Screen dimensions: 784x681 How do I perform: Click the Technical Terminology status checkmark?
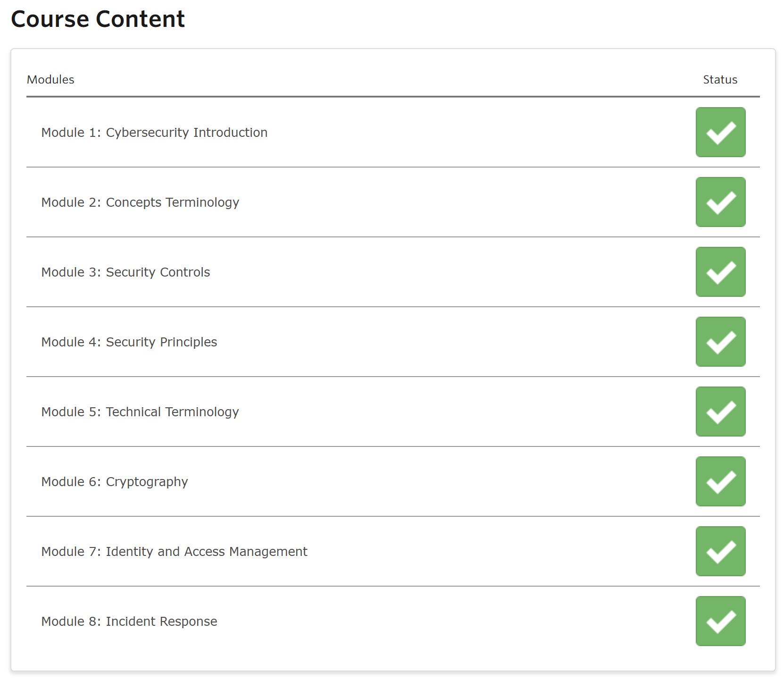(x=720, y=412)
